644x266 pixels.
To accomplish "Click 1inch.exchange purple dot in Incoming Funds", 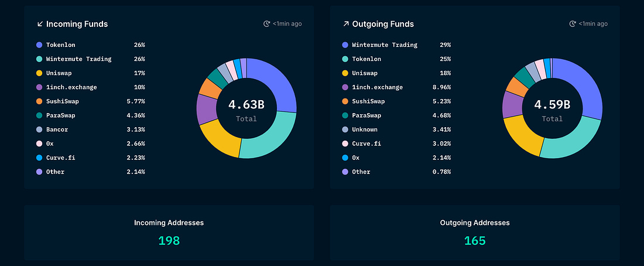I will click(39, 87).
